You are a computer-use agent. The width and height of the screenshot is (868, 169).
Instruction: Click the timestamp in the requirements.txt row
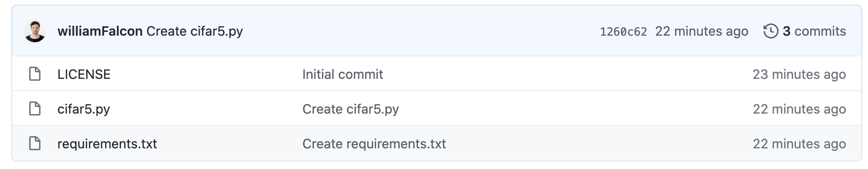pos(799,144)
